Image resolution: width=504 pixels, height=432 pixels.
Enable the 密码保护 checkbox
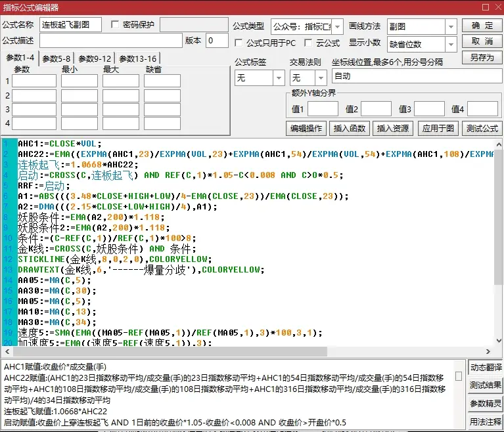click(x=116, y=25)
